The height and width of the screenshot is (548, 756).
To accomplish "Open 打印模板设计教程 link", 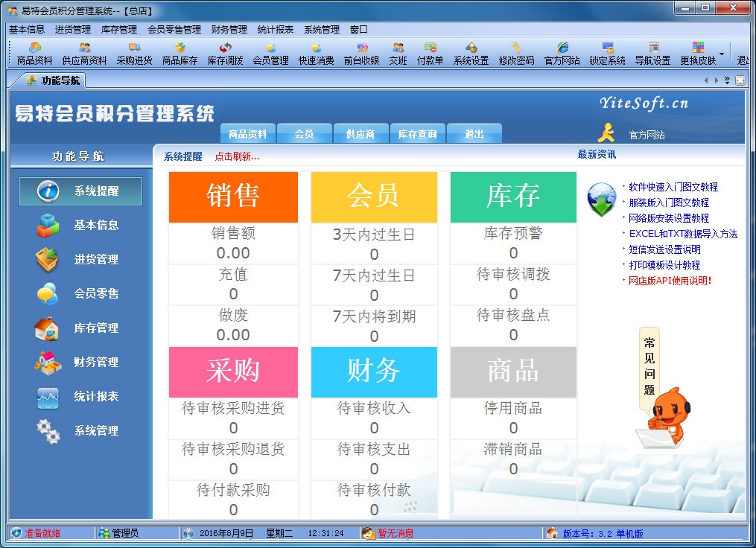I will [664, 265].
